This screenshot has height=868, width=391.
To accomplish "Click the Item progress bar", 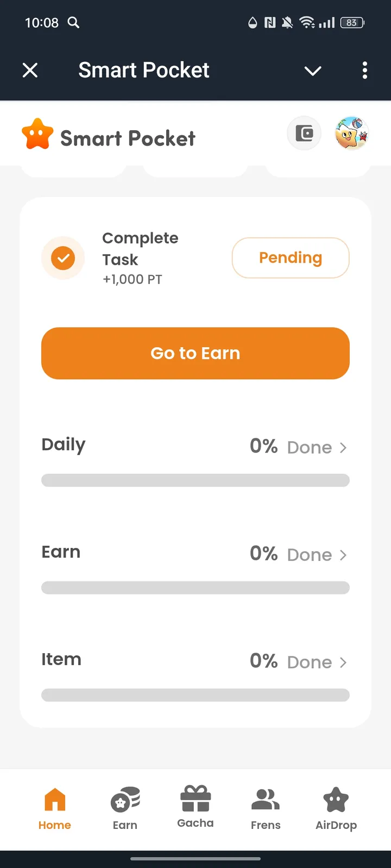I will tap(195, 695).
